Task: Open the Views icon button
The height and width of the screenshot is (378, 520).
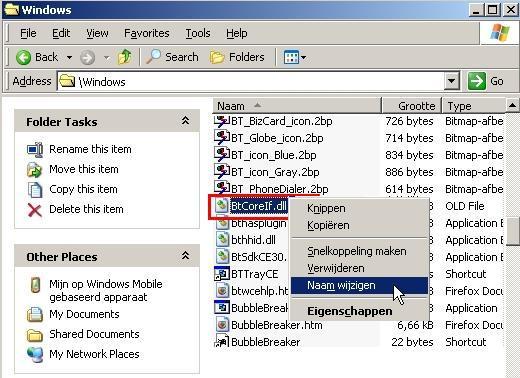Action: [291, 57]
